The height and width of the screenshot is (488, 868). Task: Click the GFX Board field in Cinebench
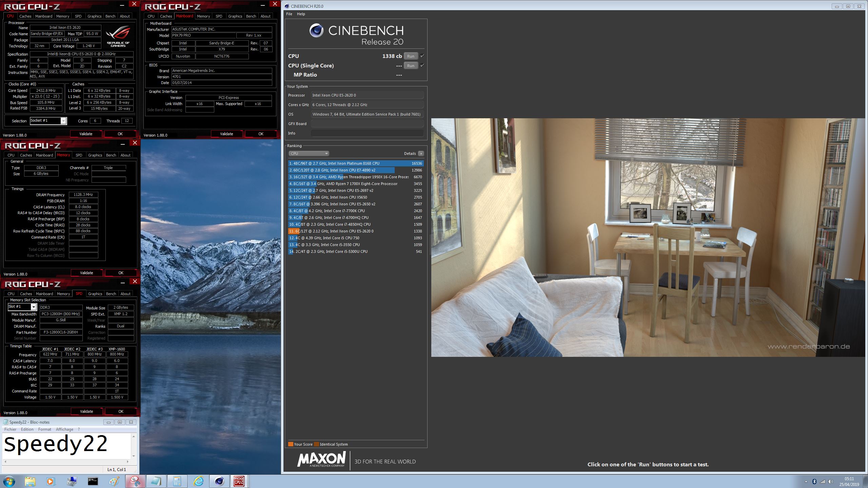tap(367, 124)
